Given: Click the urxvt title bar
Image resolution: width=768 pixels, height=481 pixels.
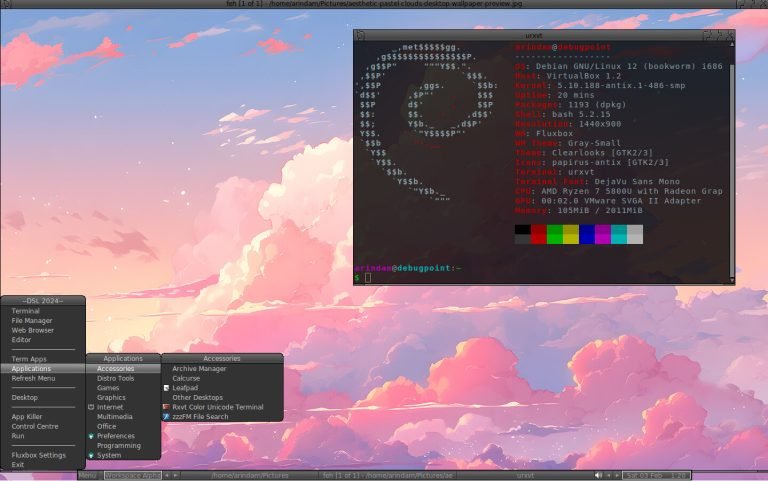Looking at the screenshot, I should [x=534, y=35].
